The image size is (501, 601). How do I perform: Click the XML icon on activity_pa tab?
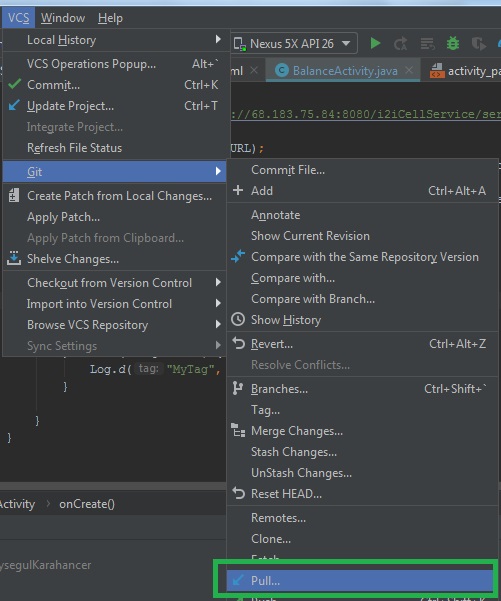click(x=437, y=71)
